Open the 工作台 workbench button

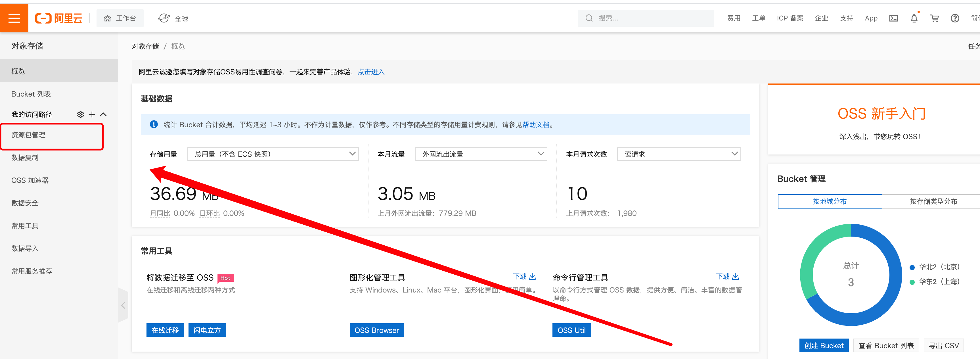(120, 18)
